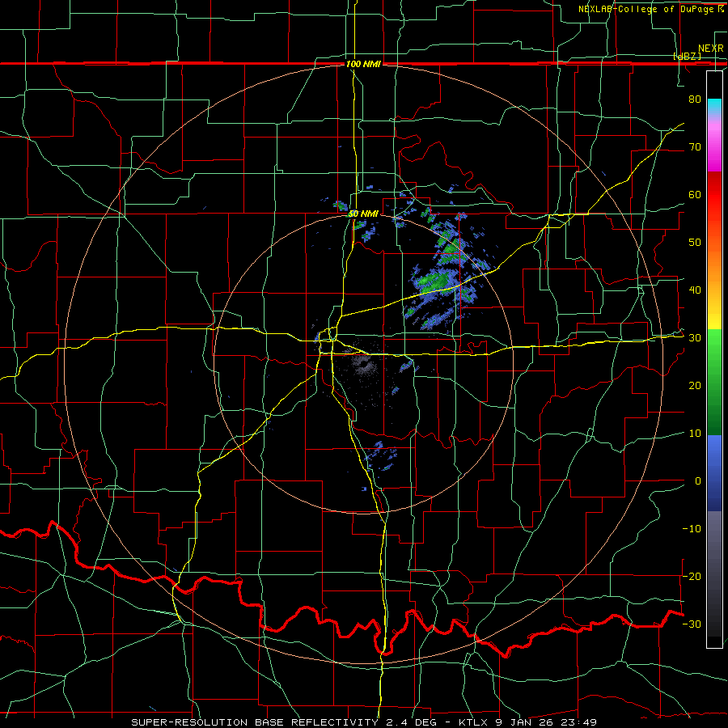This screenshot has width=728, height=728.
Task: Click the 30 value on dBZ scale
Action: [x=695, y=338]
